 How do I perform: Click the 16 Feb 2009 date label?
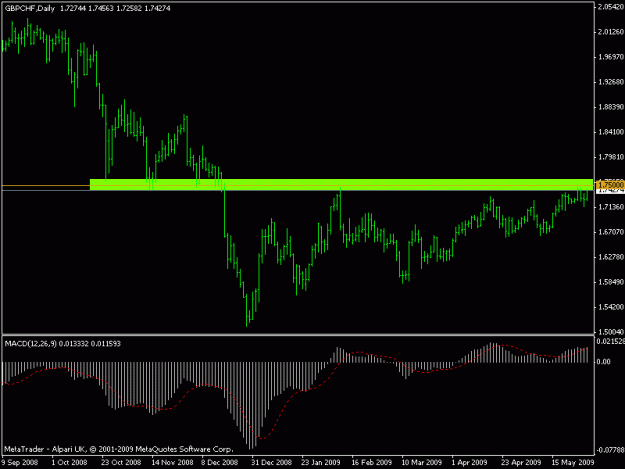(x=371, y=462)
